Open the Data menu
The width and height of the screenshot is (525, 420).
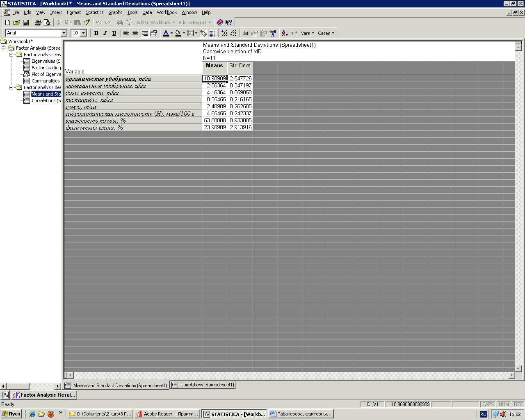(x=147, y=12)
